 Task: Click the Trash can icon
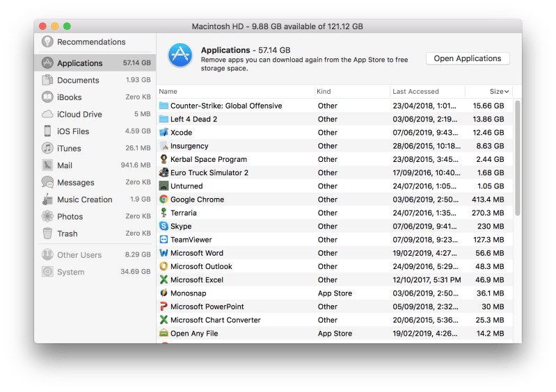pos(47,234)
